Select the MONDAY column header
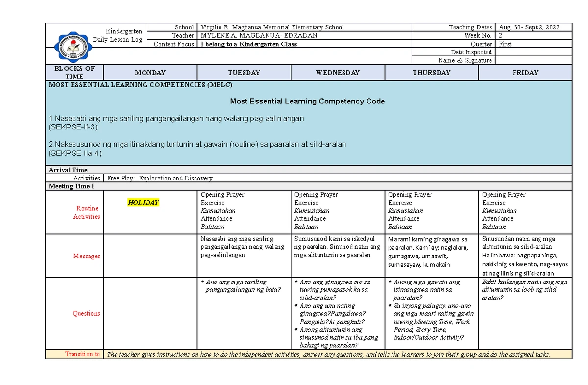The width and height of the screenshot is (588, 385). coord(149,72)
